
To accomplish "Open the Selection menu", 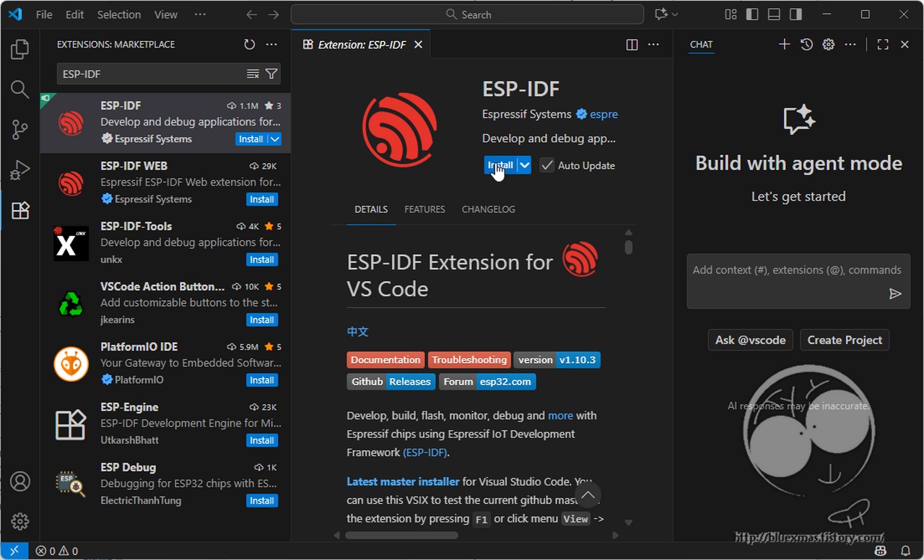I will [119, 14].
